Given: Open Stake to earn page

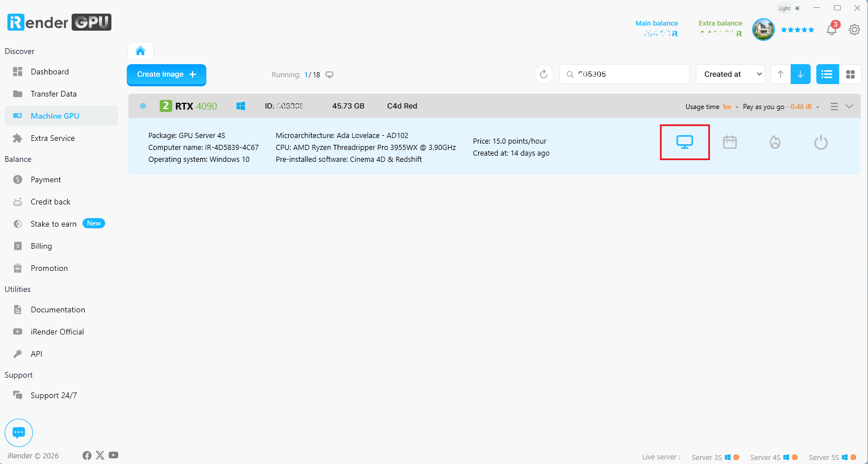Looking at the screenshot, I should click(x=61, y=224).
